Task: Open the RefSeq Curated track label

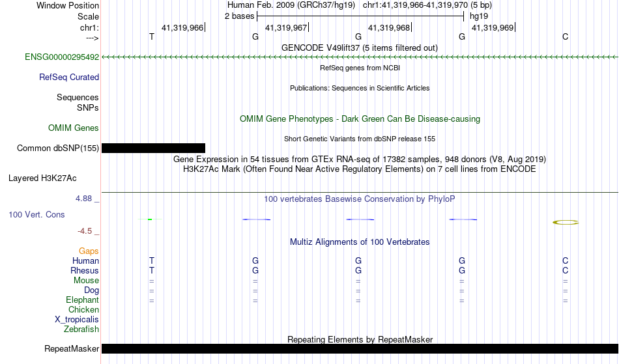Action: [69, 77]
